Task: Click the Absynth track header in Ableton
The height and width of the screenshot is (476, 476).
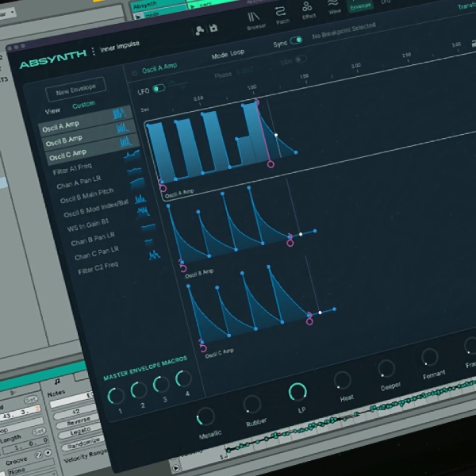Action: [x=158, y=4]
